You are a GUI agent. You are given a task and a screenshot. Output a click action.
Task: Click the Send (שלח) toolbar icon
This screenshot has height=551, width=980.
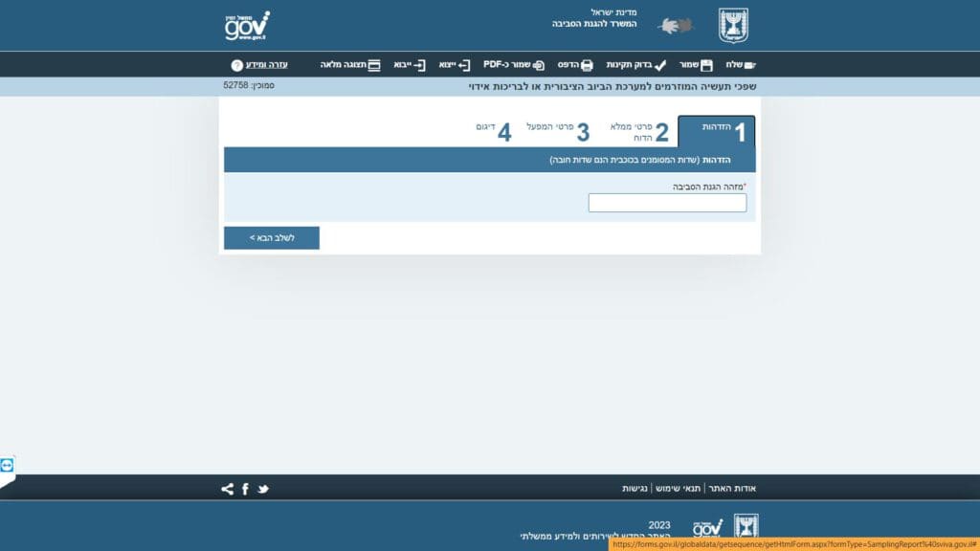740,65
